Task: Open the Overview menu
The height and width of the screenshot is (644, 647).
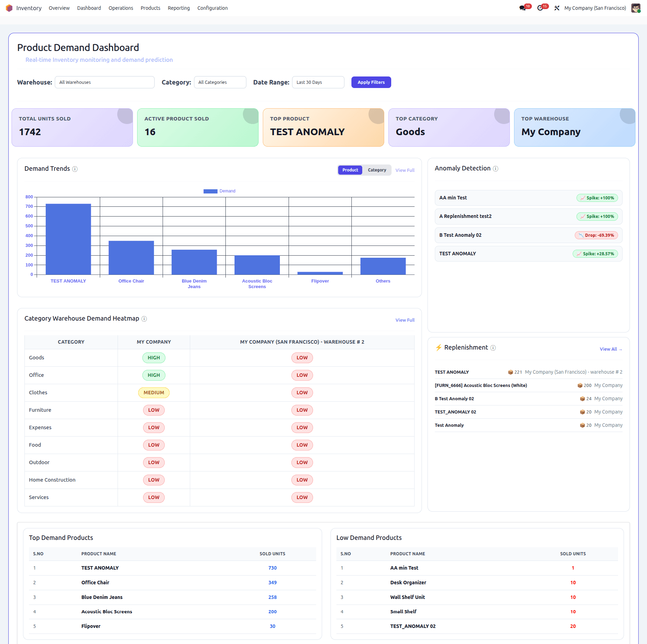Action: [59, 8]
